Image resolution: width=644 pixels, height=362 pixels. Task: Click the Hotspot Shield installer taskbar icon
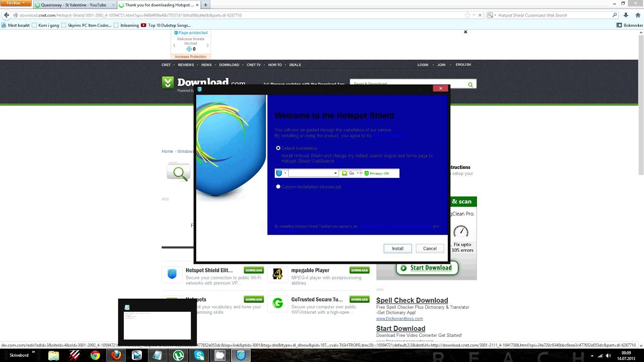pos(241,355)
